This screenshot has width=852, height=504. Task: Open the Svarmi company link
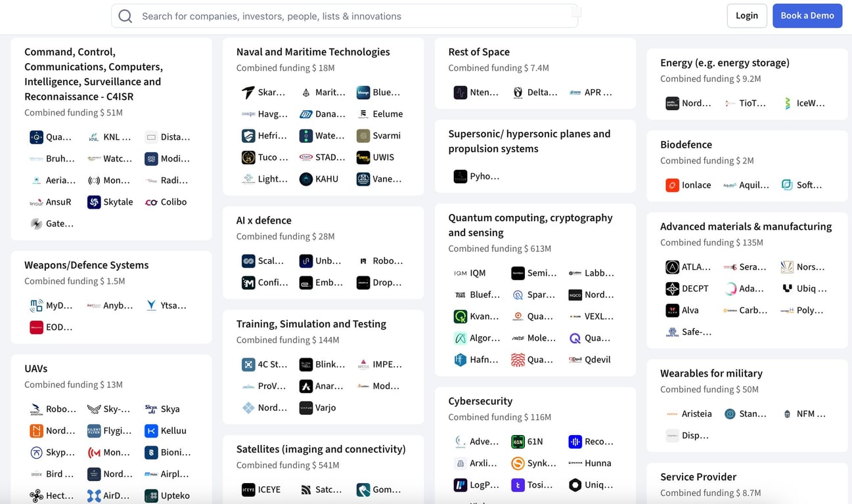click(x=388, y=136)
